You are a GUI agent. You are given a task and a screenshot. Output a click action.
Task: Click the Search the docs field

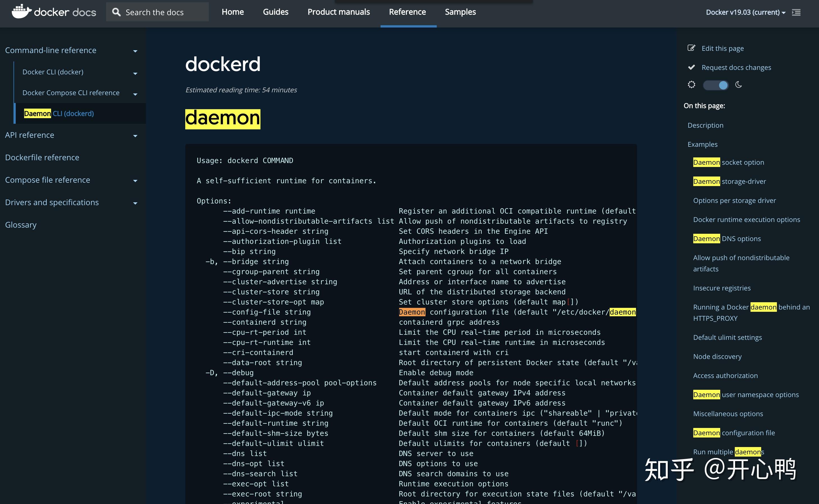pos(157,12)
